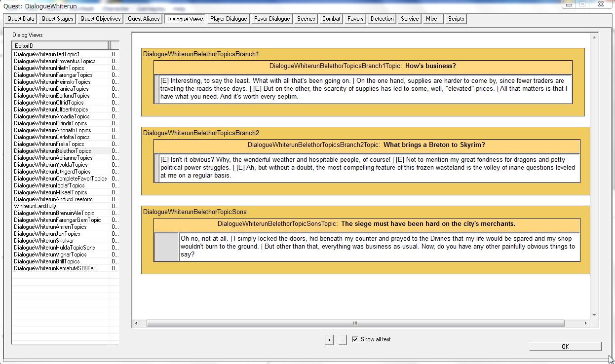Switch to the Quest Aliases tab
The width and height of the screenshot is (615, 364).
pos(144,19)
